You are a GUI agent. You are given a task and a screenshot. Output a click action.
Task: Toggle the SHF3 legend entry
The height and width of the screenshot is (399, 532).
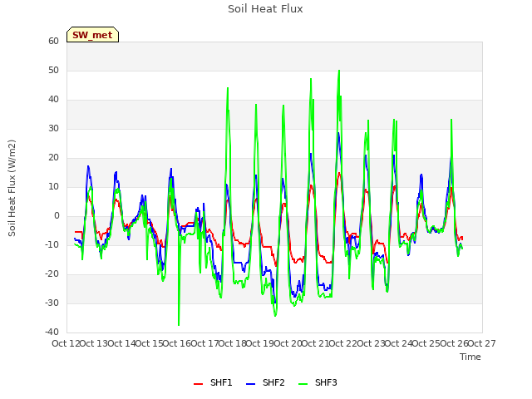(x=318, y=382)
